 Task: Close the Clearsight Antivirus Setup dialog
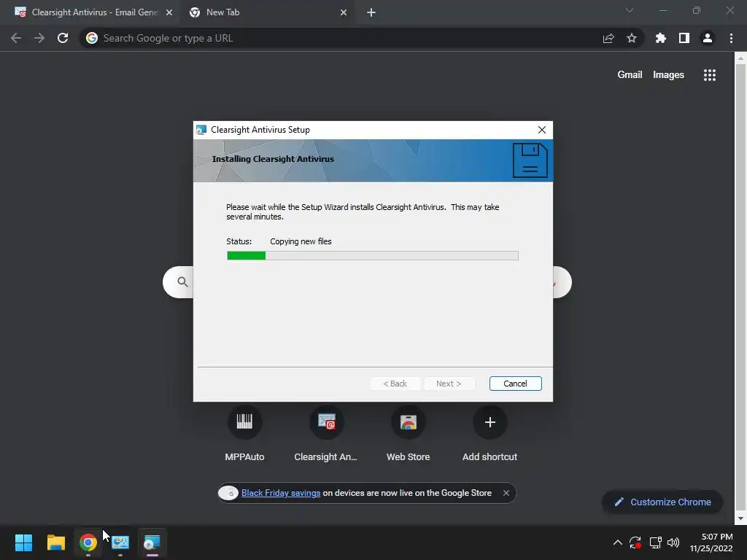click(x=542, y=130)
